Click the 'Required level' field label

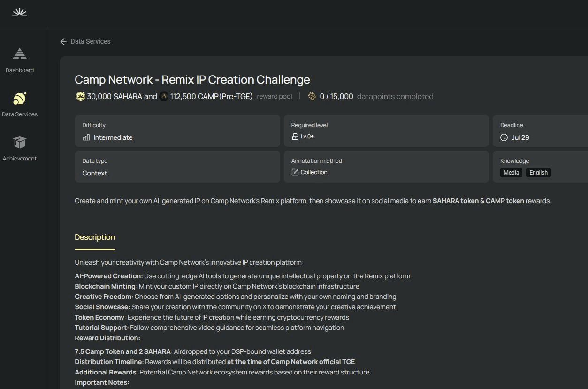click(x=309, y=125)
